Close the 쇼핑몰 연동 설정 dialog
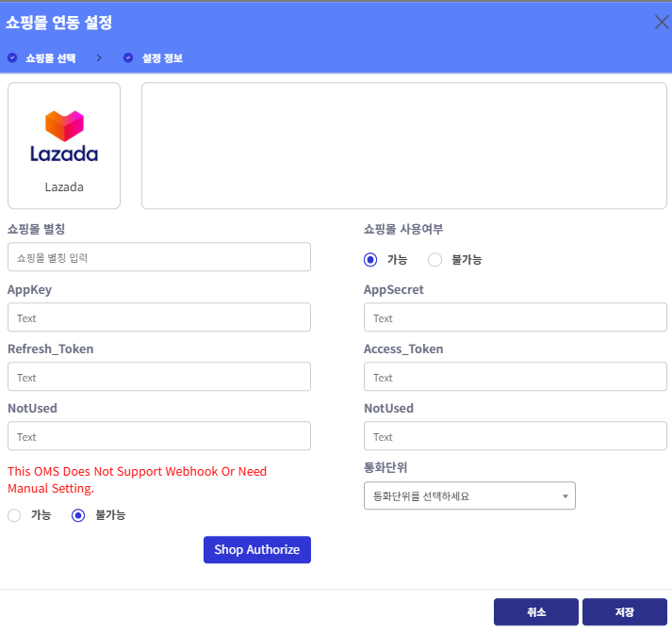Image resolution: width=672 pixels, height=632 pixels. point(661,22)
